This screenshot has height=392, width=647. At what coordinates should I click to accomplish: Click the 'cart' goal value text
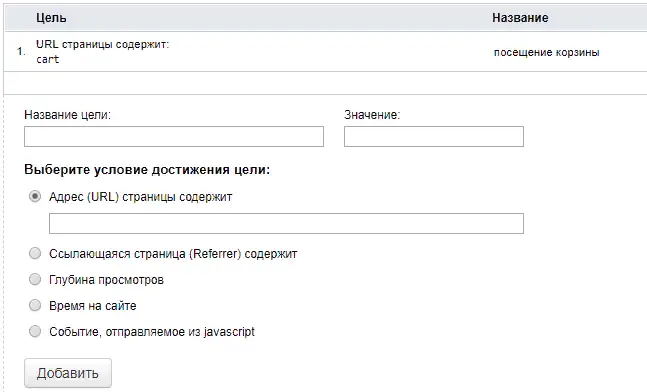[47, 59]
